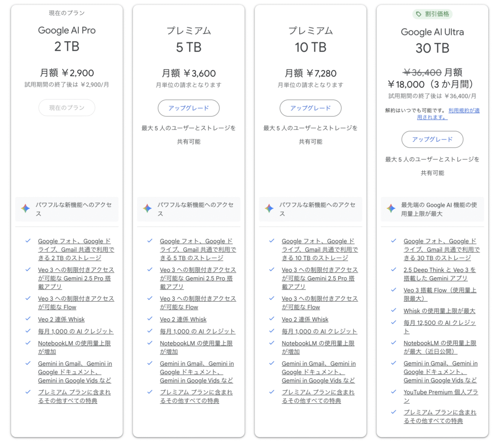This screenshot has width=504, height=445.
Task: Open the Whisk の使用量上限が最大 link
Action: (440, 311)
